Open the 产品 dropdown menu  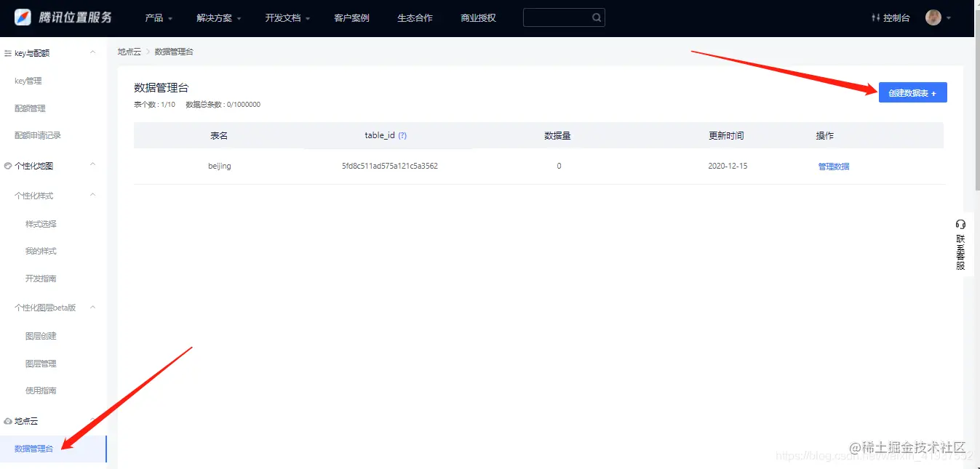(159, 17)
